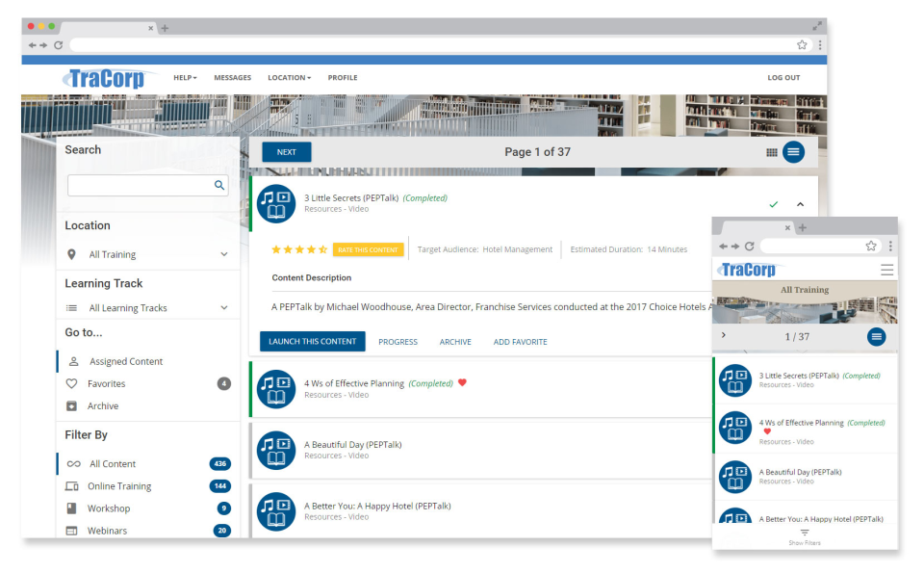Click inside the Search input field
Image resolution: width=924 pixels, height=573 pixels.
[x=144, y=185]
